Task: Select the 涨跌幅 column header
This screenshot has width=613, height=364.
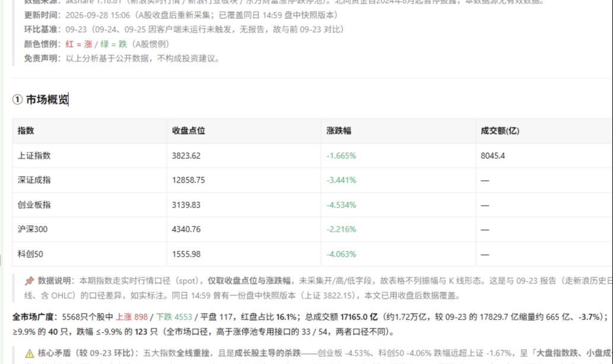Action: [x=339, y=130]
